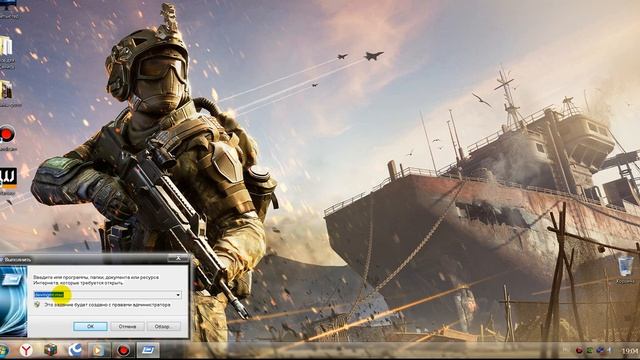Switch to the red record app in taskbar
Image resolution: width=640 pixels, height=360 pixels.
pyautogui.click(x=123, y=350)
